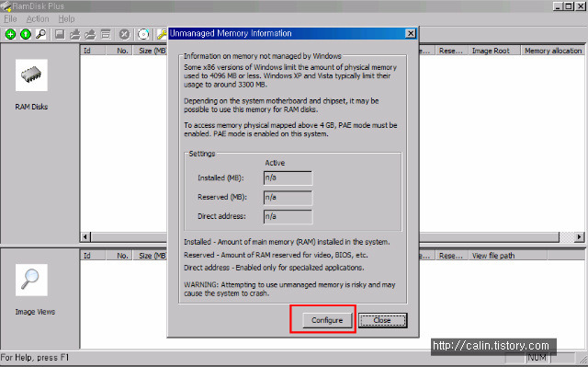Viewport: 588px width, 367px height.
Task: Click the green up-arrow load icon
Action: click(x=26, y=35)
